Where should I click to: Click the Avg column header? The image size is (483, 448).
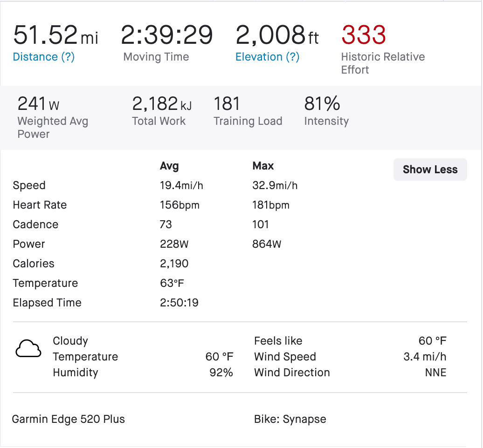coord(169,166)
